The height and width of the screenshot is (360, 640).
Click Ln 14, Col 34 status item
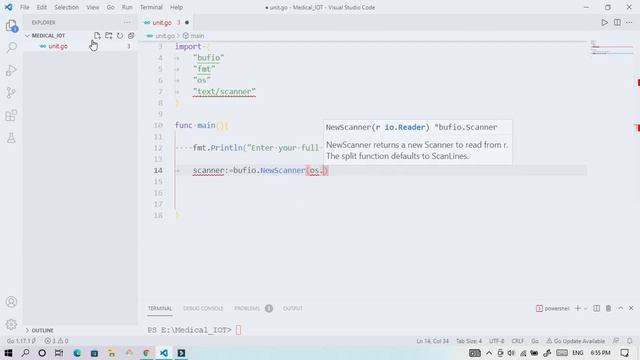click(x=432, y=341)
